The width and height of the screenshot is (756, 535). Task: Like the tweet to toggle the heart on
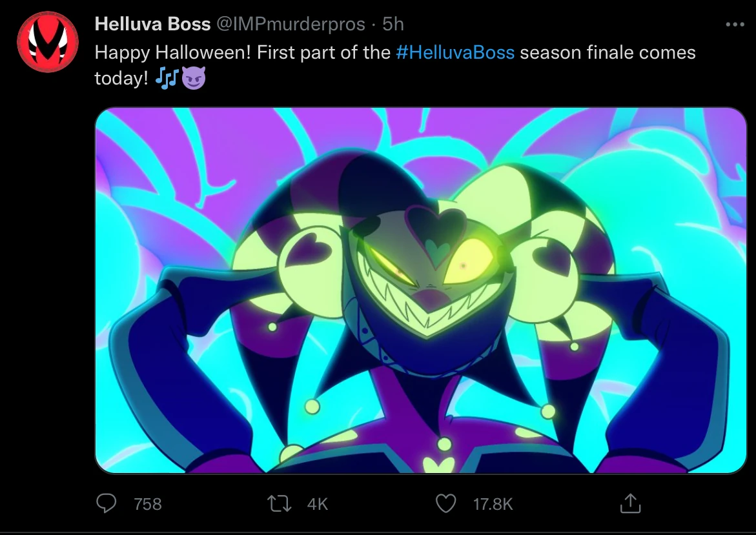coord(446,504)
